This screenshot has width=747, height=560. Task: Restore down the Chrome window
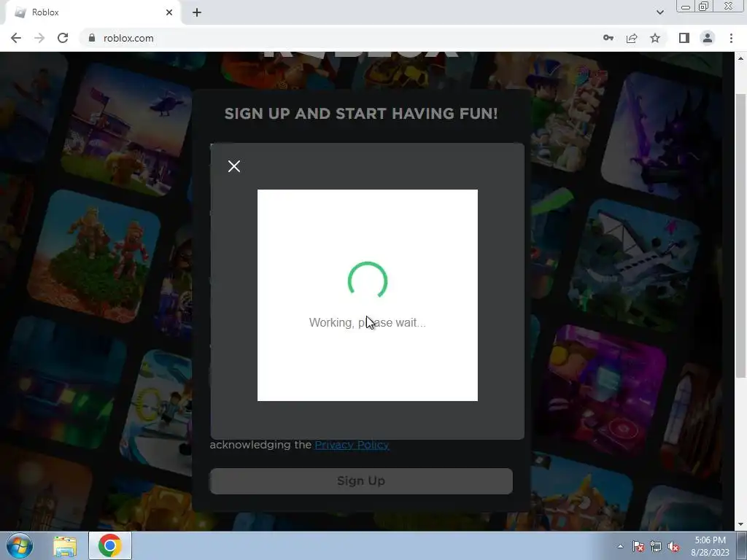click(x=703, y=7)
